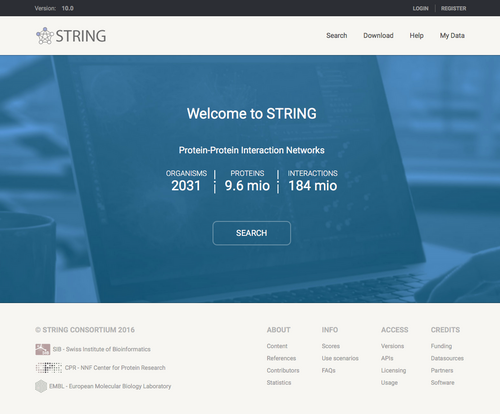Open the Statistics footer link

pyautogui.click(x=279, y=383)
